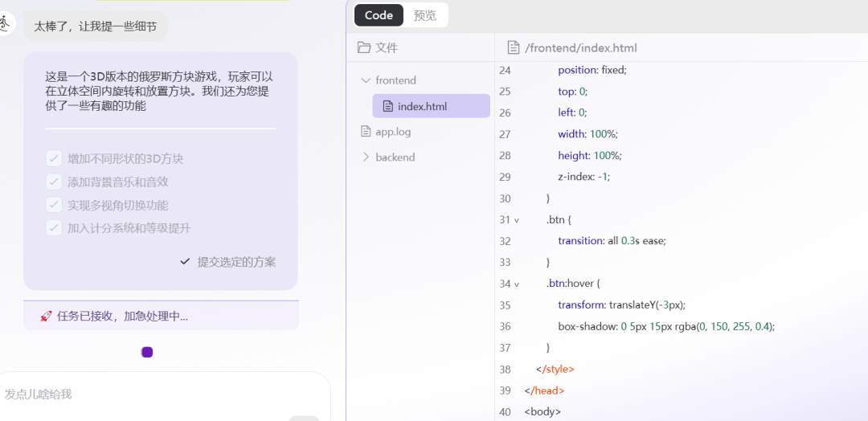Toggle checkbox 加入计分系统和等级提升
868x421 pixels.
coord(54,227)
